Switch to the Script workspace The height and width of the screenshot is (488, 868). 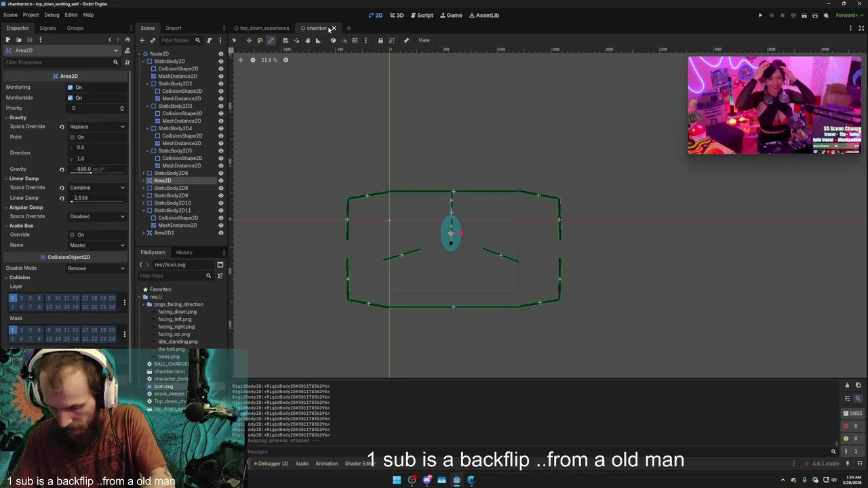click(422, 15)
